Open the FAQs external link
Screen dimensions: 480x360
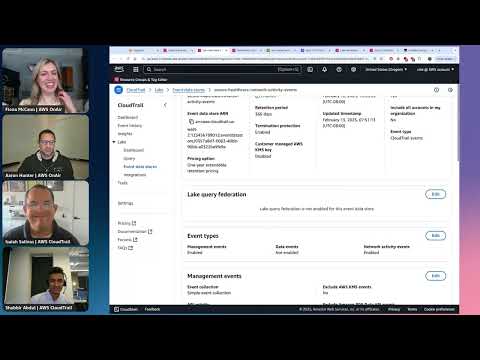tap(125, 248)
